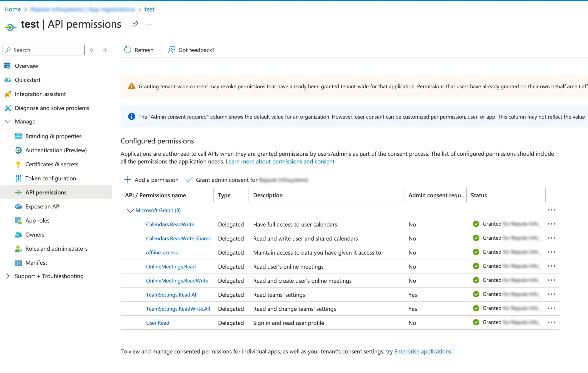Click the Branding & properties icon

pyautogui.click(x=18, y=136)
